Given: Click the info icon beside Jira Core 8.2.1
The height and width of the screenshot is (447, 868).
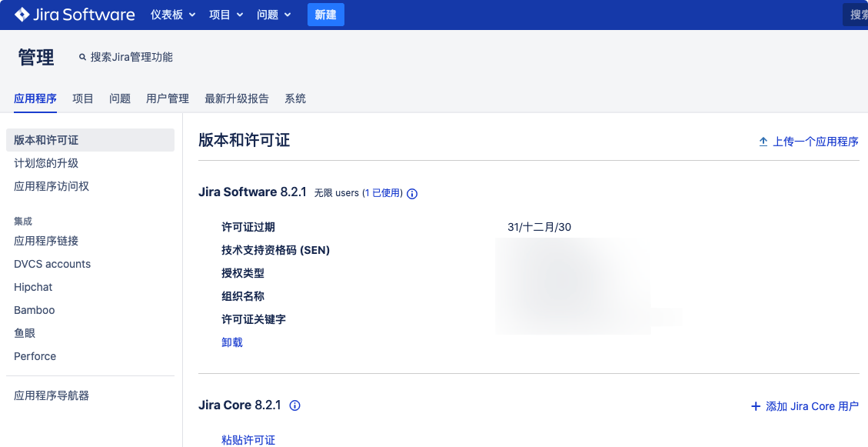Looking at the screenshot, I should pos(295,405).
